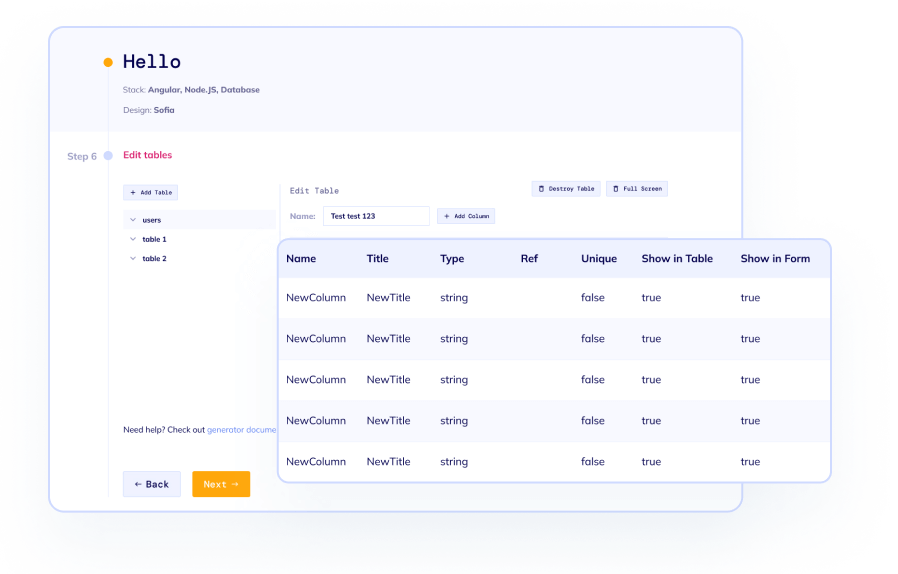The width and height of the screenshot is (898, 574).
Task: Expand the table 2 chevron
Action: coord(132,258)
